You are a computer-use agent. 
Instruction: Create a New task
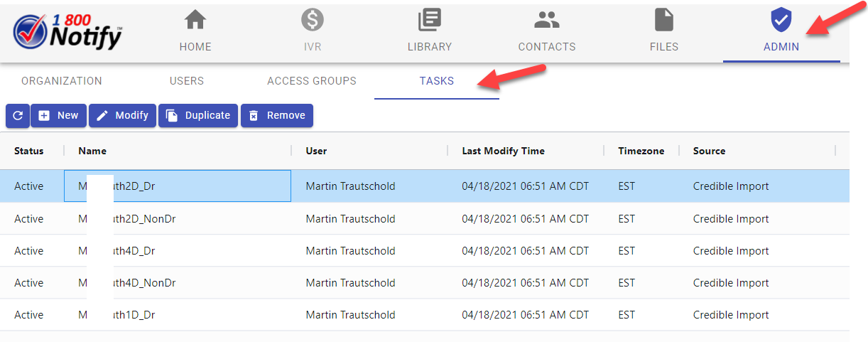coord(58,115)
